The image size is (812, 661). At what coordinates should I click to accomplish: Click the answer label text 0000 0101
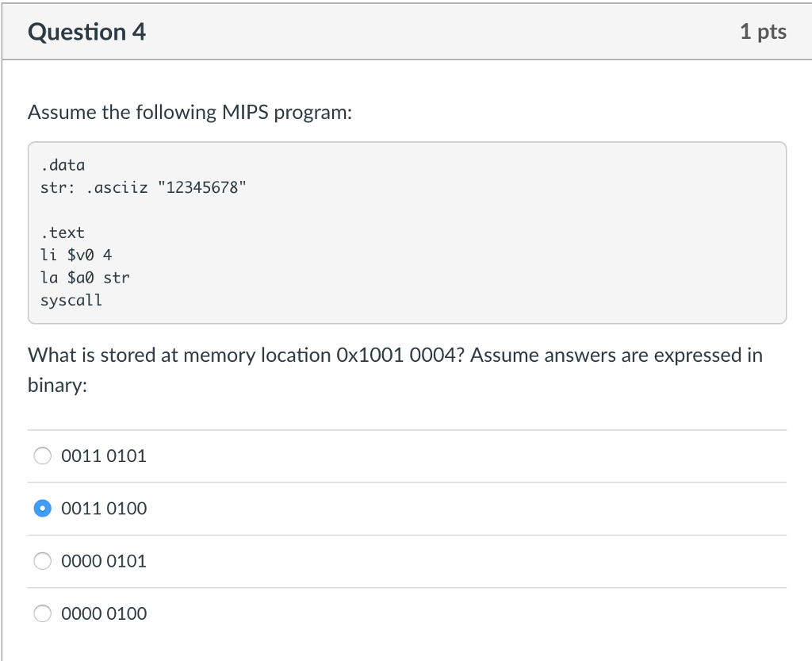(x=104, y=561)
